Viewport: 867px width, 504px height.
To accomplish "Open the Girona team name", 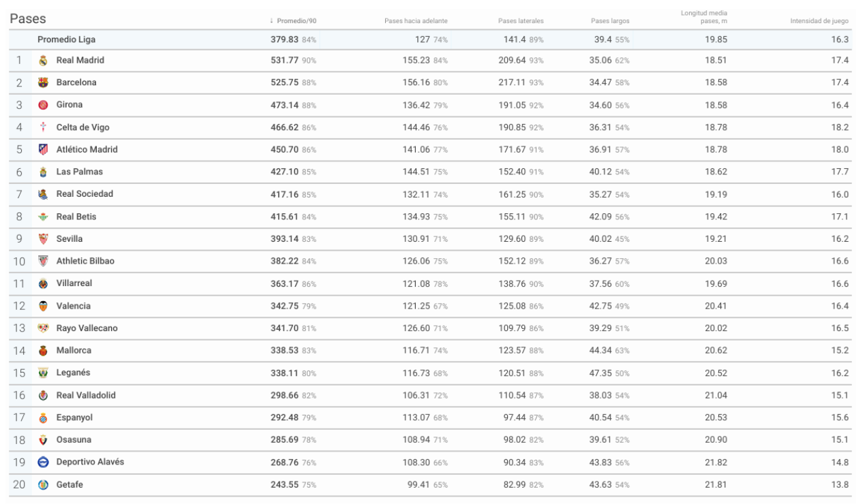I will click(70, 105).
